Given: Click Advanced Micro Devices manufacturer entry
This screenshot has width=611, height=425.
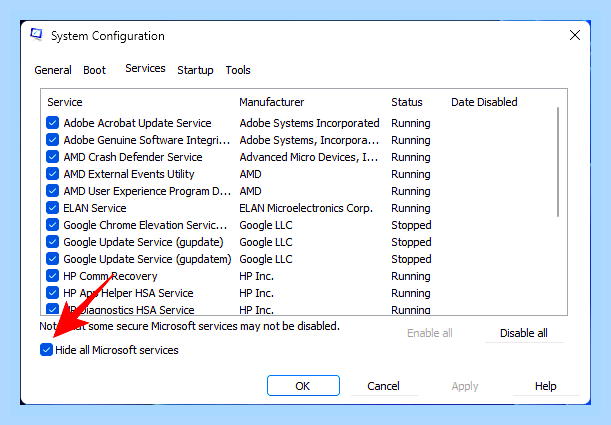Looking at the screenshot, I should click(x=309, y=157).
